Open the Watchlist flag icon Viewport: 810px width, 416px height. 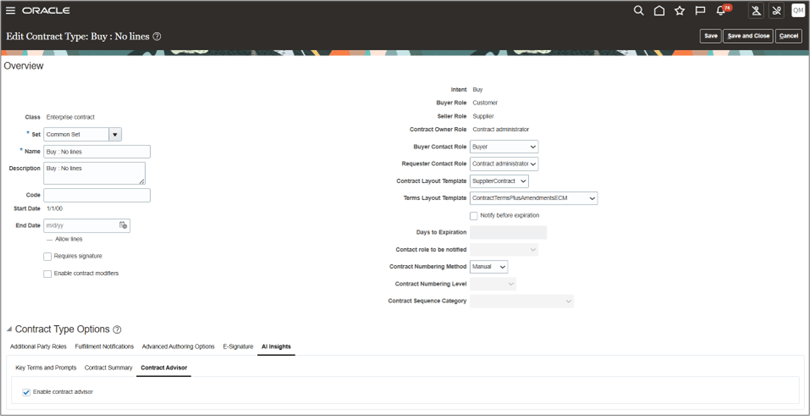pos(700,10)
